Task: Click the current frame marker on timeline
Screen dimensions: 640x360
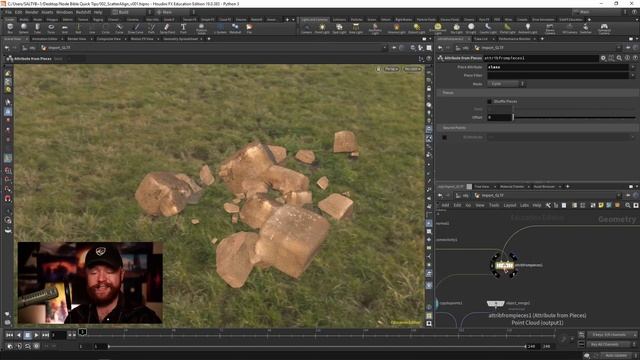Action: [82, 332]
